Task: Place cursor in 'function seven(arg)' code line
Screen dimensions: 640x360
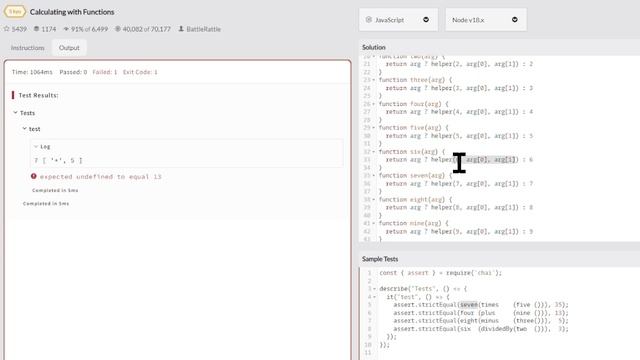Action: [x=416, y=176]
